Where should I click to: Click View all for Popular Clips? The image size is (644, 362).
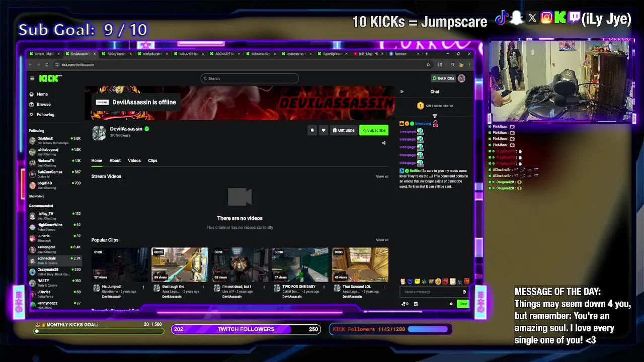point(382,240)
